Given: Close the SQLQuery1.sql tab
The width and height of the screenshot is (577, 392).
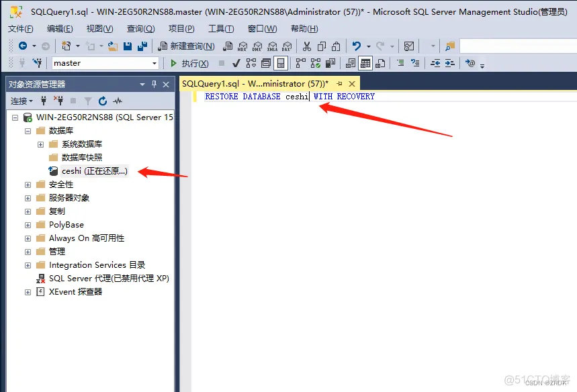Looking at the screenshot, I should 352,84.
